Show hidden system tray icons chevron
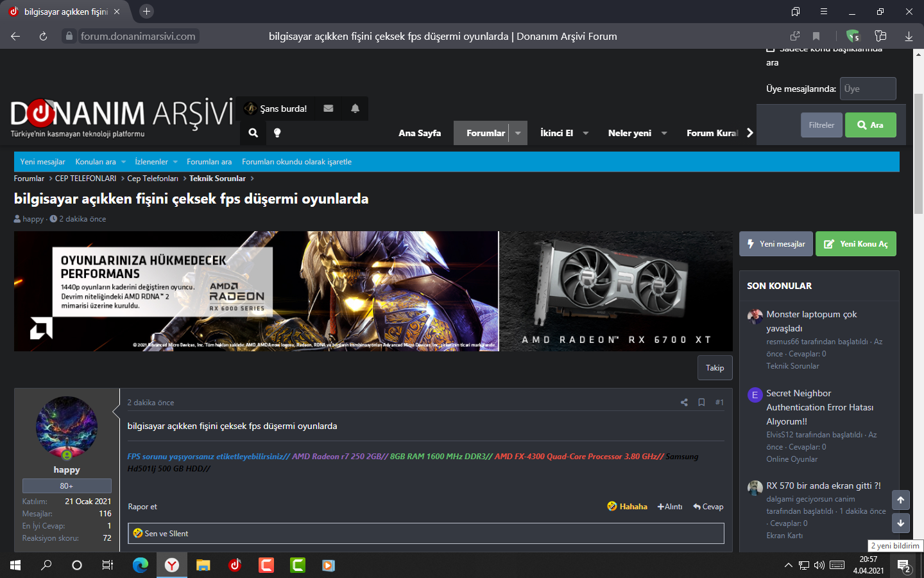 tap(788, 565)
